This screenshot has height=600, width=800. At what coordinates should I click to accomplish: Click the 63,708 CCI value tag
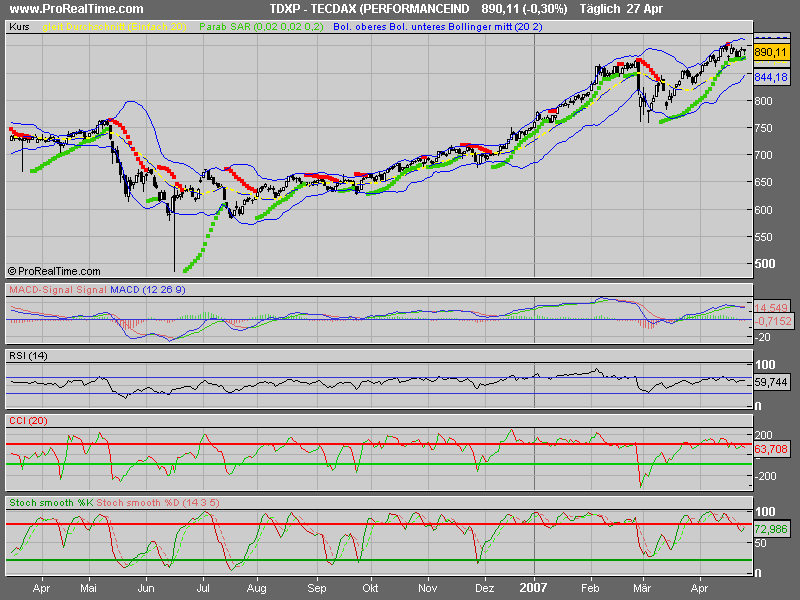click(771, 449)
